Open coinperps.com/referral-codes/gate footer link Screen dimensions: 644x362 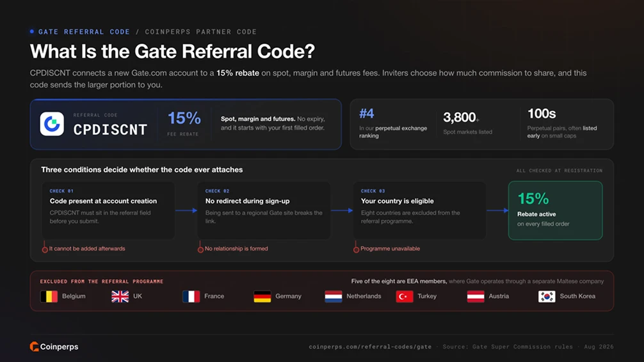[370, 347]
